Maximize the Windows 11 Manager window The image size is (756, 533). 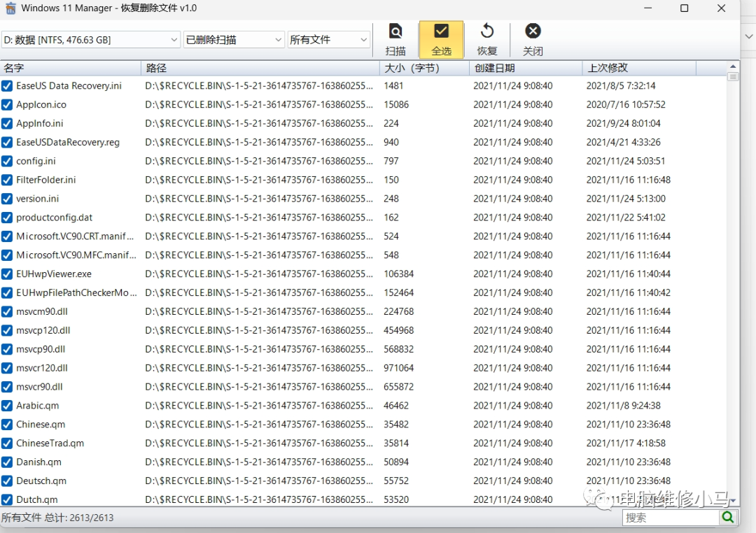[x=684, y=8]
